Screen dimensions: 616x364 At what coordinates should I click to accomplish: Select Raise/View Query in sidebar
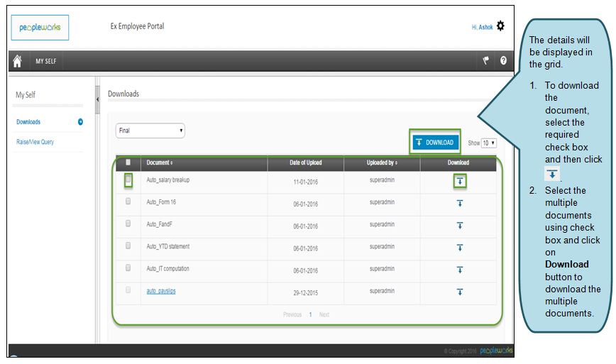35,142
